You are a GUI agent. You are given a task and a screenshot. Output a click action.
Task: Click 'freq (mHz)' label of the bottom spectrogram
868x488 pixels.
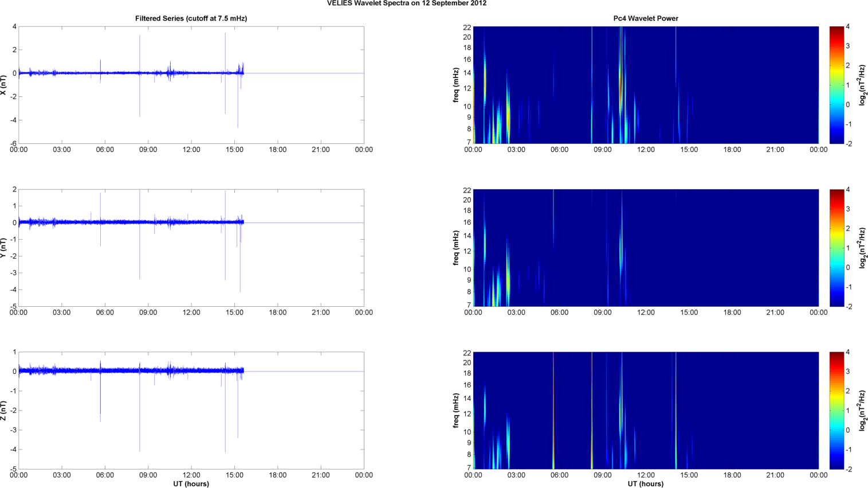pyautogui.click(x=455, y=411)
